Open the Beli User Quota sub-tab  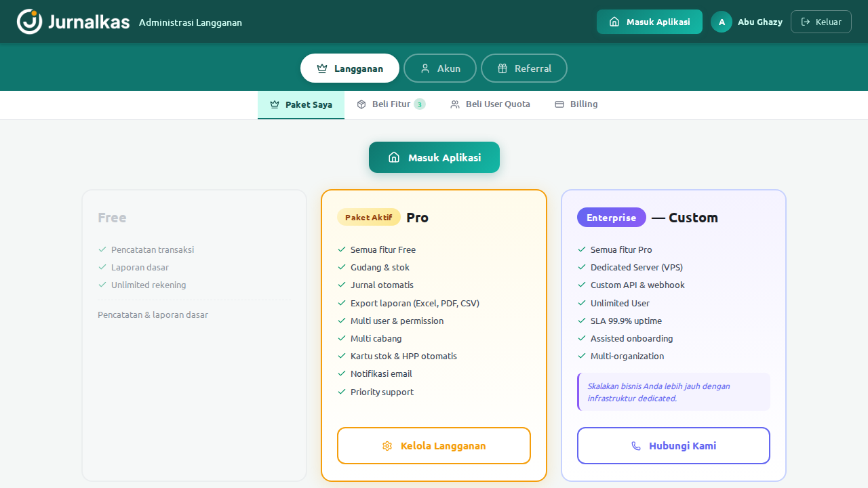(x=490, y=104)
